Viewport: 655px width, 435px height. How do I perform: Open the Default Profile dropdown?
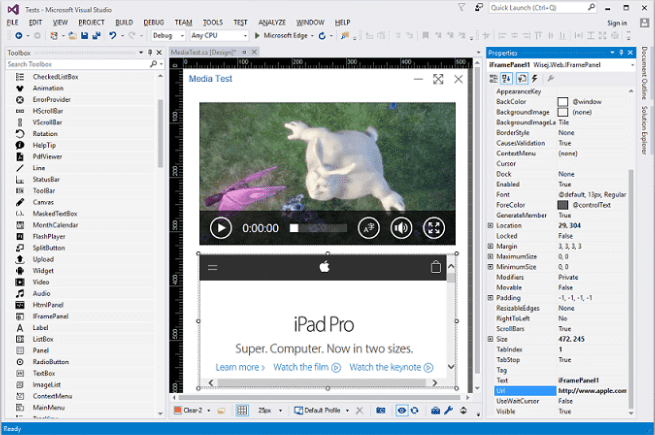(x=347, y=410)
